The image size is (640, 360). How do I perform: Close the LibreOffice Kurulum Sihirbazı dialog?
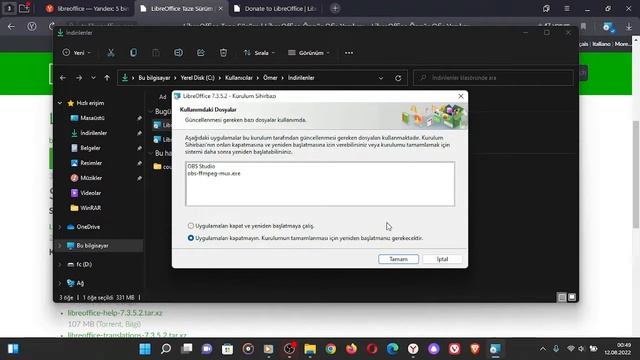coord(461,96)
